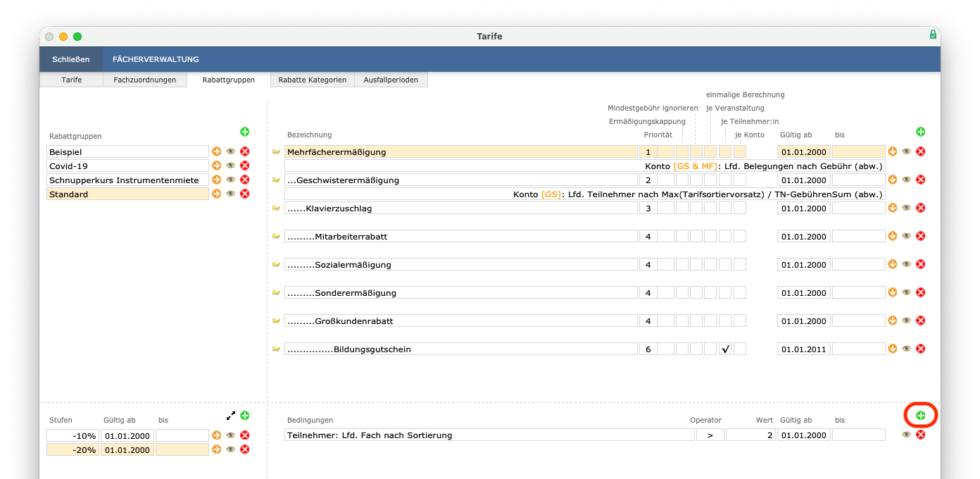Open the FÄCHERVERWALTUNG menu
The image size is (980, 479).
pos(156,59)
